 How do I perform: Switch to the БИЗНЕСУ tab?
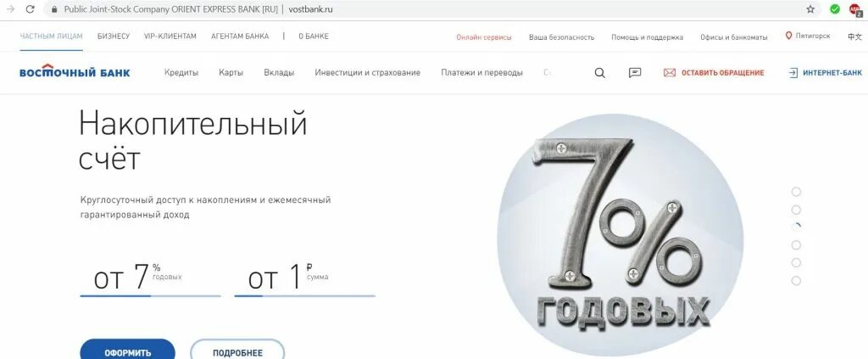pos(114,36)
